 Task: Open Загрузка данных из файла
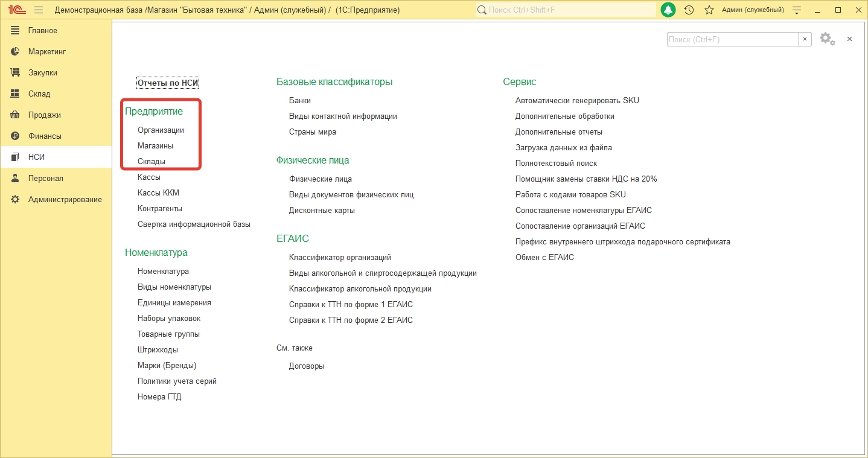[564, 148]
